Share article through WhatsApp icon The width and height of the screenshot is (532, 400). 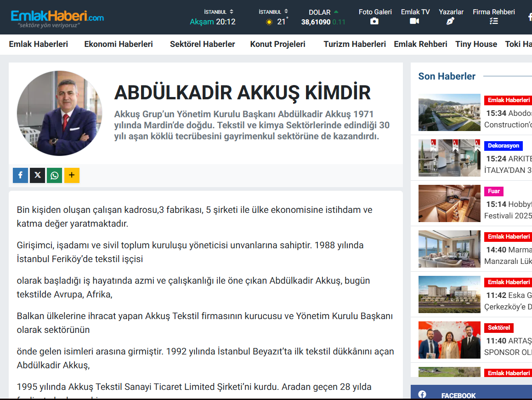coord(54,175)
